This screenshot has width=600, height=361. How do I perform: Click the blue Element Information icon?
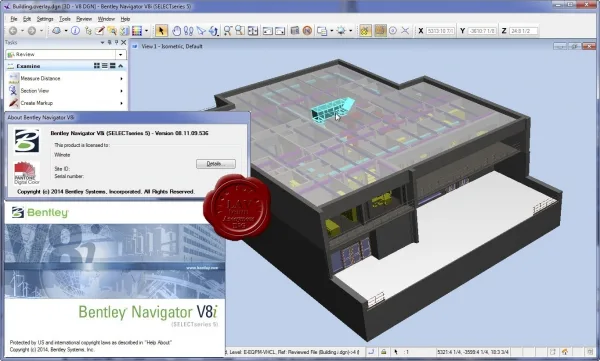click(75, 31)
